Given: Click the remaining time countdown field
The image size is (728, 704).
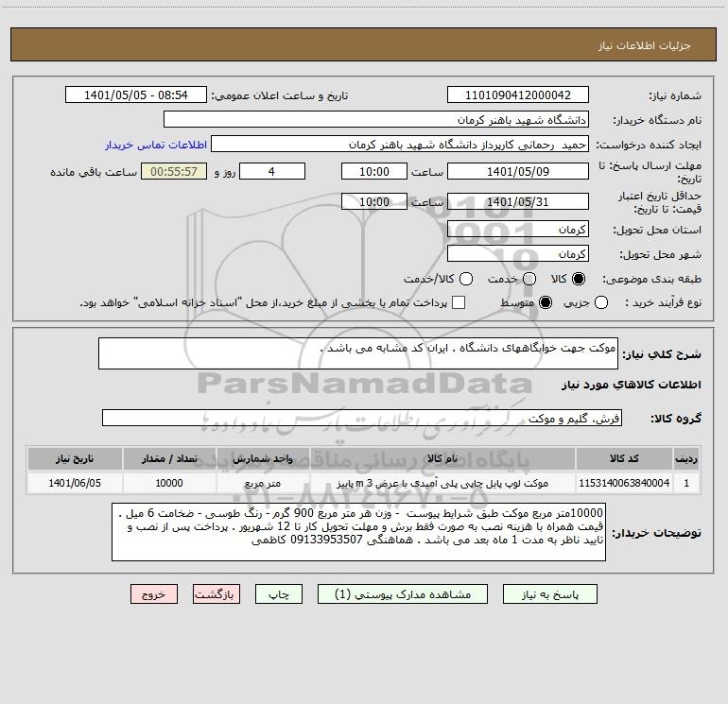Looking at the screenshot, I should click(x=174, y=171).
